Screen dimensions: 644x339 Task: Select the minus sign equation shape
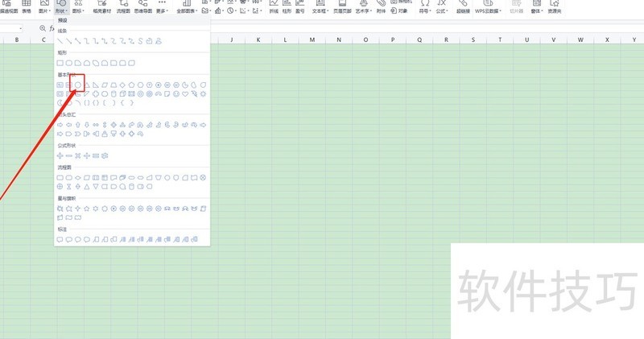coord(69,155)
